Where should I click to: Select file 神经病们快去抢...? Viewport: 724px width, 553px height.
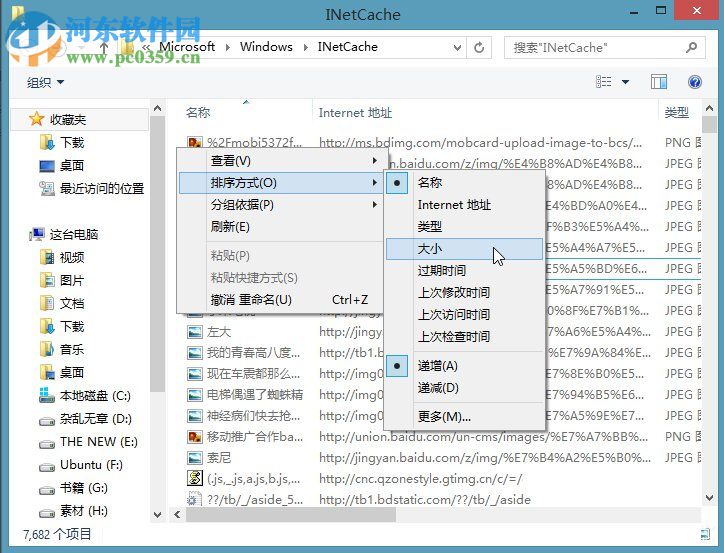[x=253, y=415]
